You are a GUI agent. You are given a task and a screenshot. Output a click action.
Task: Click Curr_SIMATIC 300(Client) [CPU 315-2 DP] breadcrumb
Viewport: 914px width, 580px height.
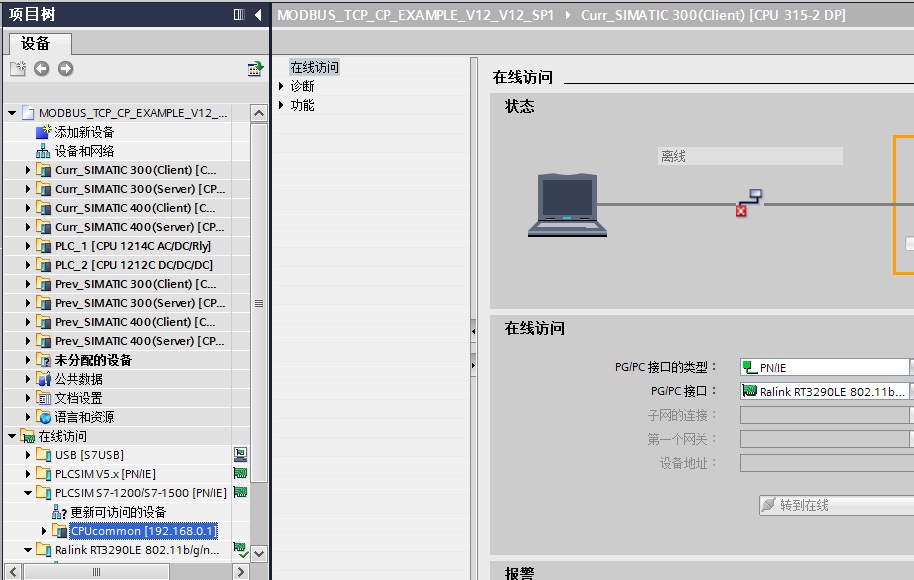[713, 15]
